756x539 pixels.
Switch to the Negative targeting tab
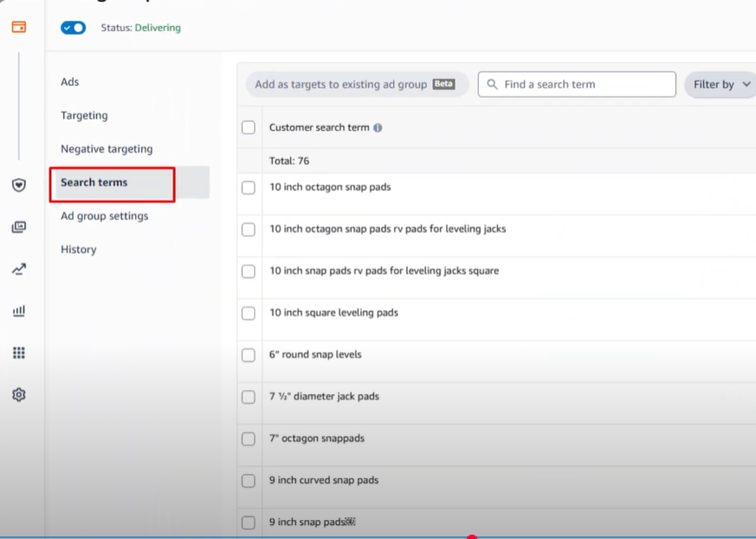click(x=106, y=148)
